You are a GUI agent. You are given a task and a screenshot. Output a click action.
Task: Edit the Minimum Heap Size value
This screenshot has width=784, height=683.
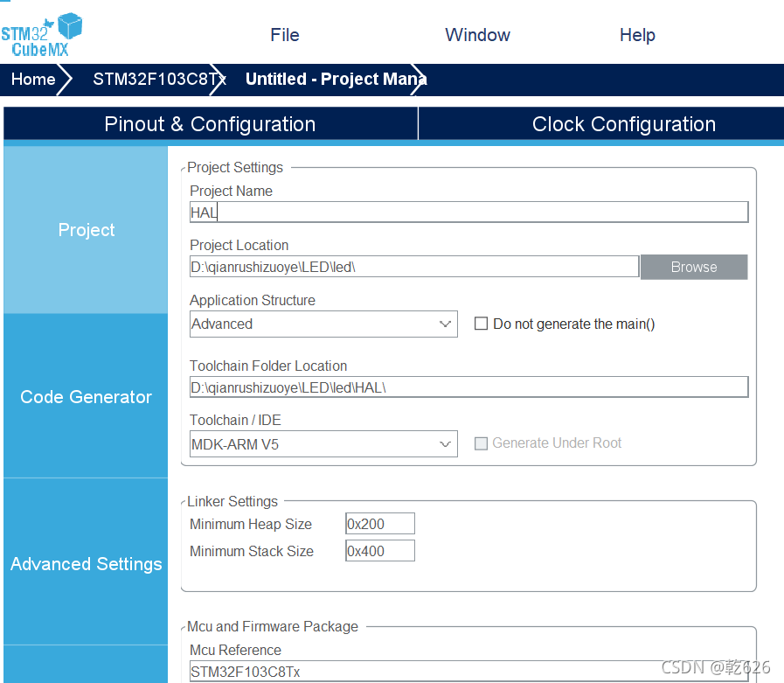point(380,524)
